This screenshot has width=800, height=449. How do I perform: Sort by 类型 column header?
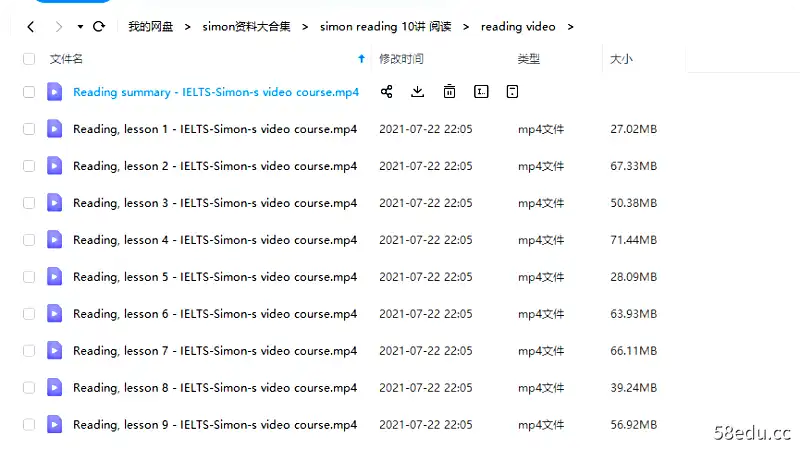pyautogui.click(x=529, y=59)
